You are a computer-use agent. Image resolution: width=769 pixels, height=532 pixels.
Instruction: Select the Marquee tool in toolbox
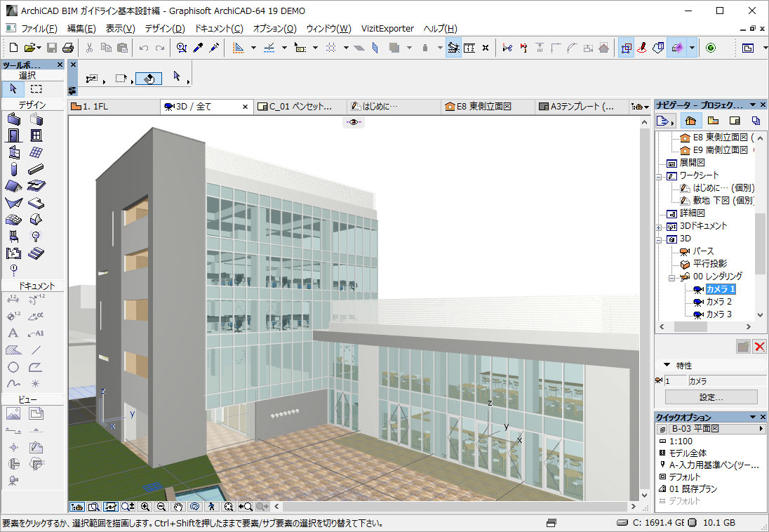pyautogui.click(x=36, y=89)
